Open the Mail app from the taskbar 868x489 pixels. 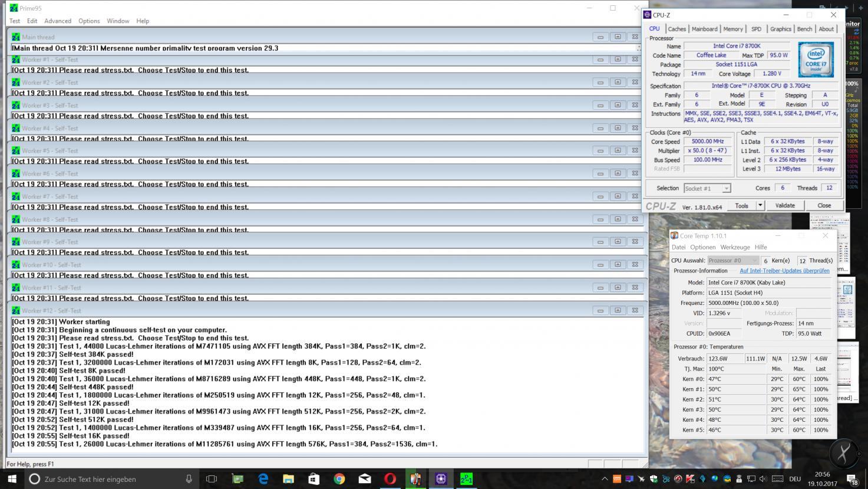coord(365,479)
